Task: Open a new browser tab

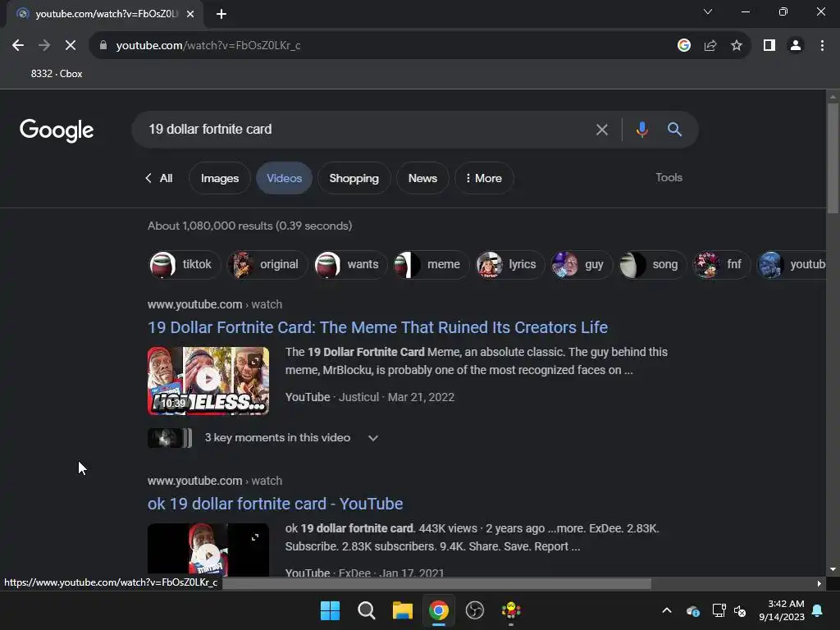Action: click(x=221, y=14)
